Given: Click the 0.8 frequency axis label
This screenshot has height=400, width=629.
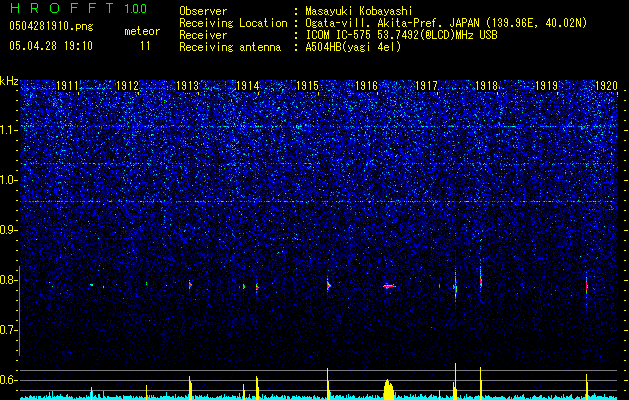Looking at the screenshot, I should (x=9, y=280).
